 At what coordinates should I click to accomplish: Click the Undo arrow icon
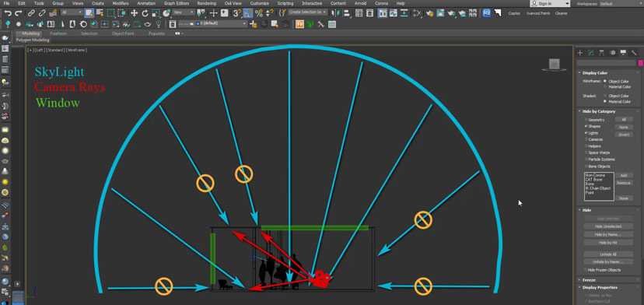[8, 13]
